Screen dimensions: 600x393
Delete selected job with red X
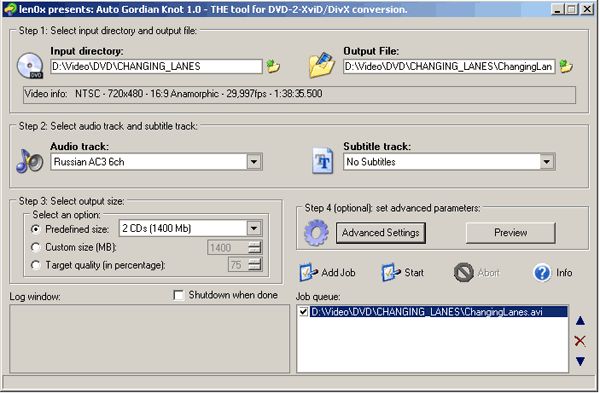pos(580,341)
